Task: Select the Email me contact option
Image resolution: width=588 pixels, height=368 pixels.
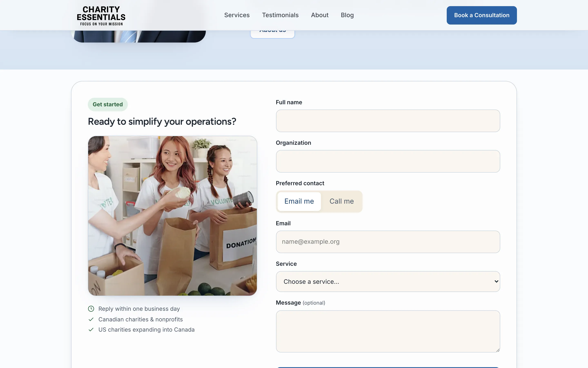Action: (299, 201)
